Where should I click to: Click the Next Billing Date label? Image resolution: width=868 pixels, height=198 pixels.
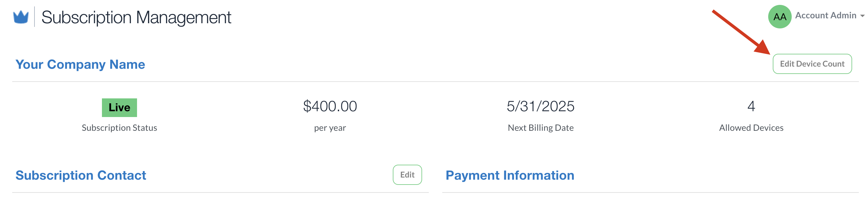(x=541, y=128)
